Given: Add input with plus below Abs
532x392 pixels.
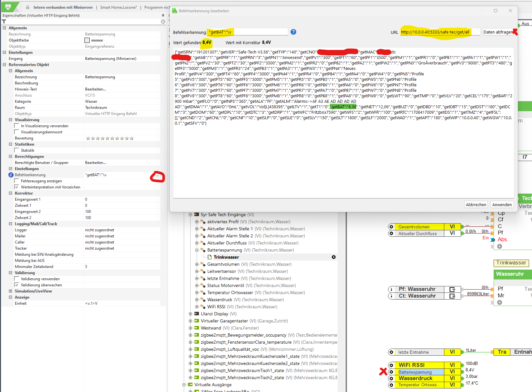Looking at the screenshot, I should [x=499, y=246].
